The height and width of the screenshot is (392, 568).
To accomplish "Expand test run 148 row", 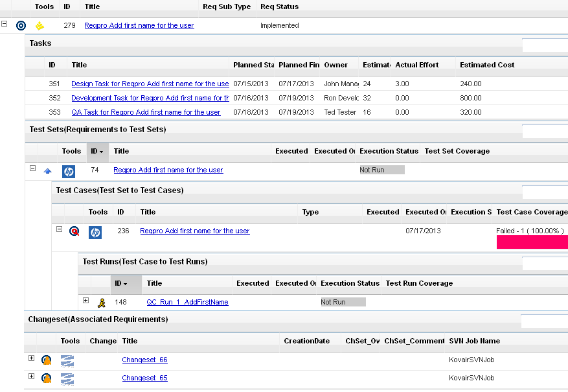I will point(85,301).
